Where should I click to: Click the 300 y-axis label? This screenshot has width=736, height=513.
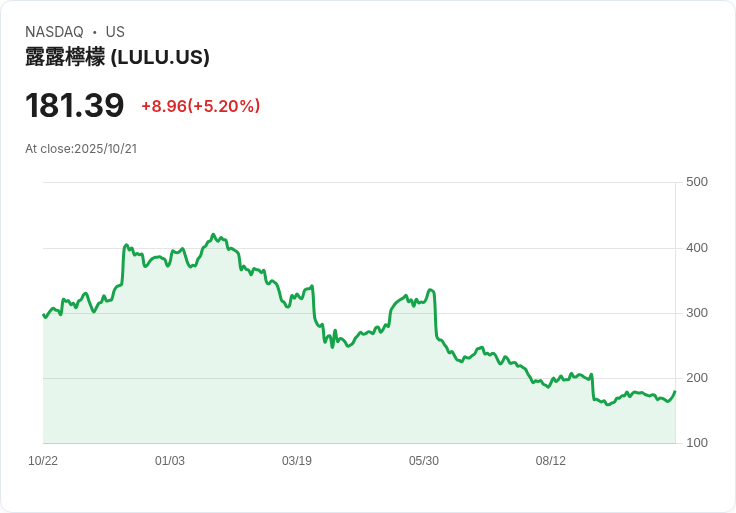point(697,313)
